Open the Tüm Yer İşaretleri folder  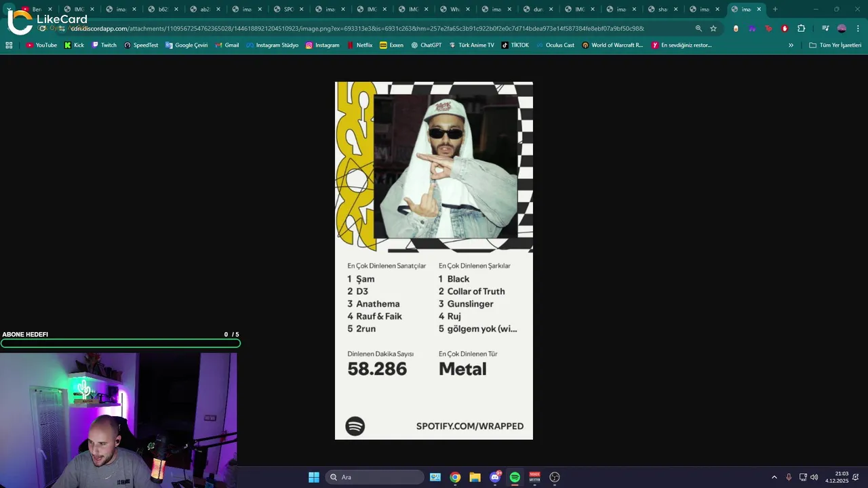click(x=835, y=45)
